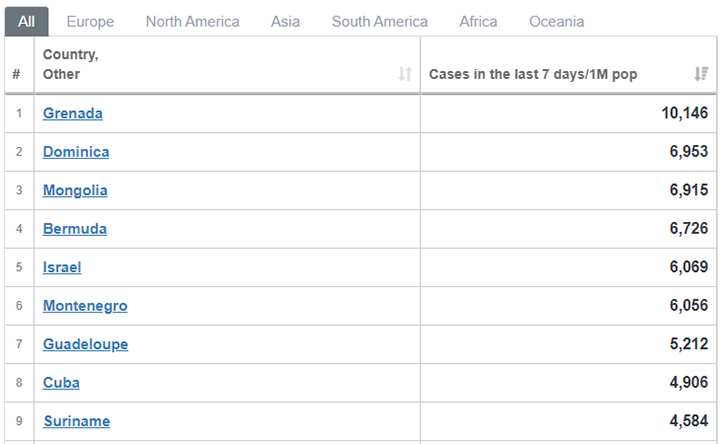Viewport: 720px width, 444px height.
Task: Switch to the Europe tab
Action: coord(90,21)
